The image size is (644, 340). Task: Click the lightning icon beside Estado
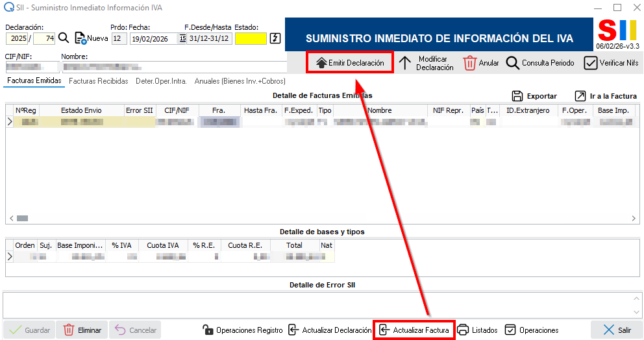coord(275,38)
